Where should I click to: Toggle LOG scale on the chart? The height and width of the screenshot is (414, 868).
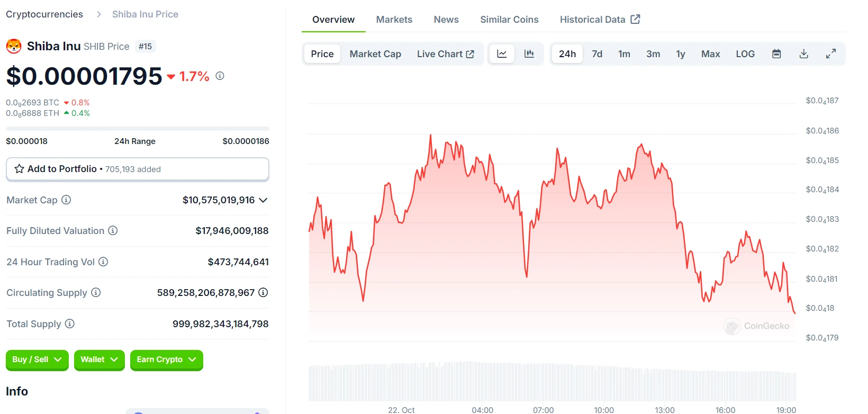(x=745, y=54)
